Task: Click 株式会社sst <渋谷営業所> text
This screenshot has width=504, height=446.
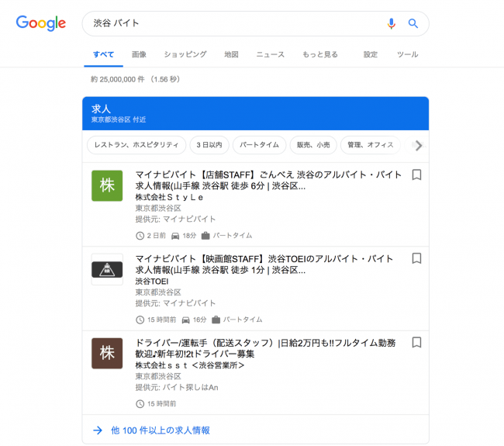Action: [x=190, y=365]
